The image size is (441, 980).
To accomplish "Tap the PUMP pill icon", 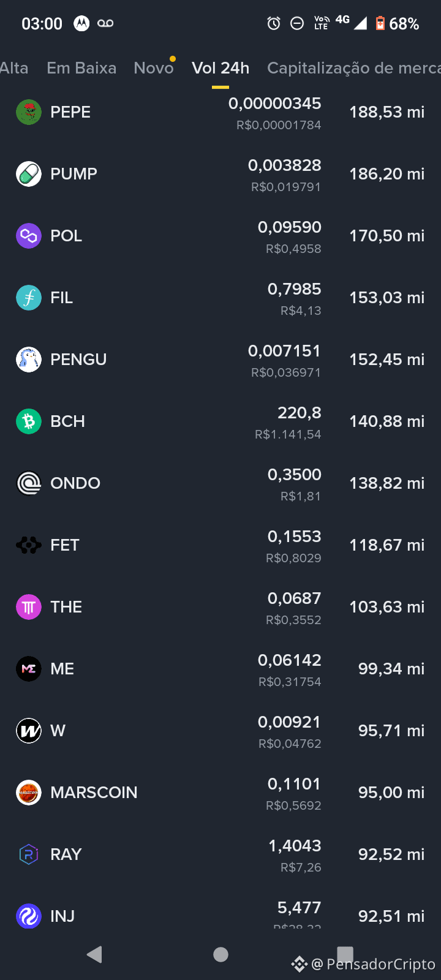I will [29, 174].
